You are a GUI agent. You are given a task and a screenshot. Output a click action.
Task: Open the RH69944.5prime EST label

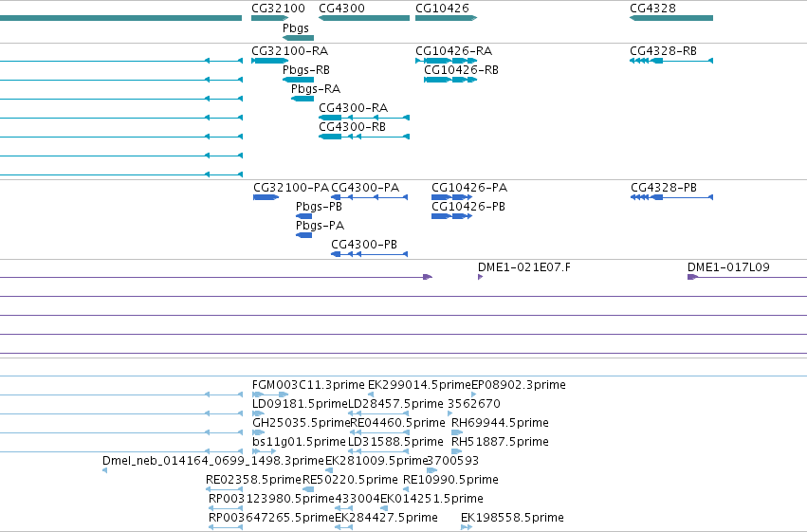[500, 424]
